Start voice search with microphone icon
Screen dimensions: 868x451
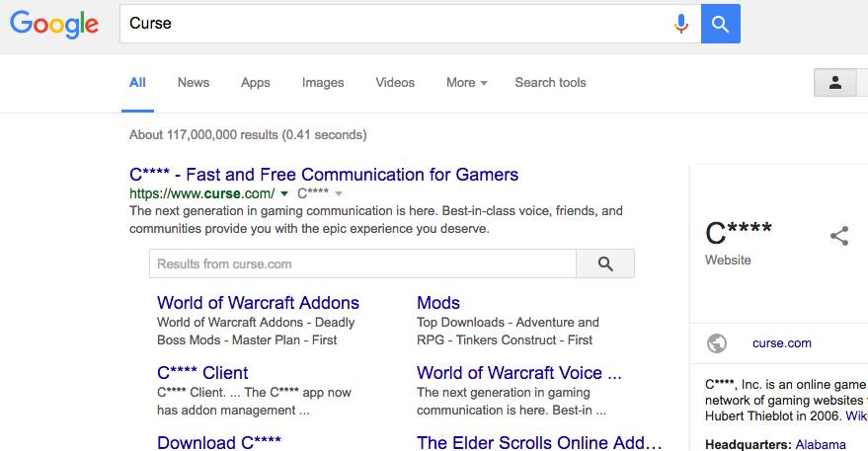[681, 24]
